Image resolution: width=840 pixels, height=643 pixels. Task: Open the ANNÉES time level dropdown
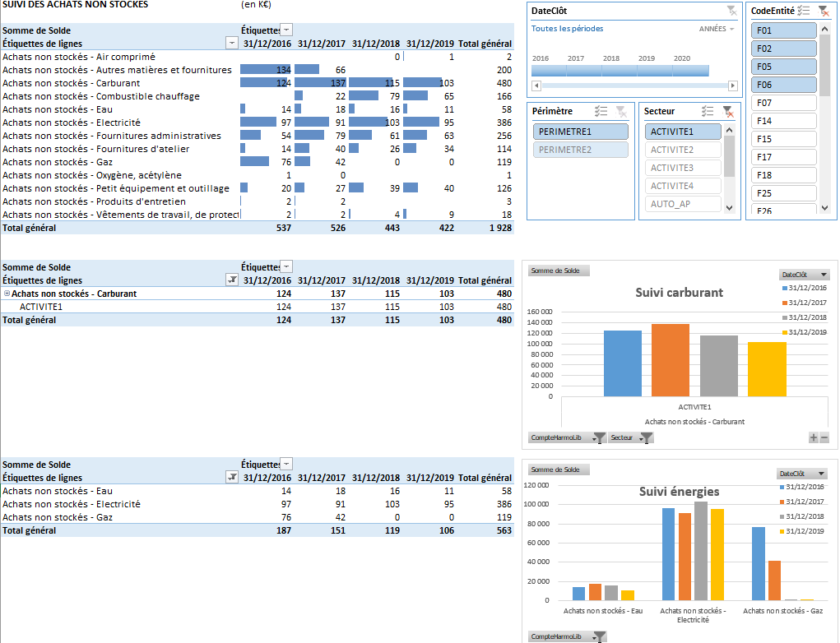(x=717, y=29)
